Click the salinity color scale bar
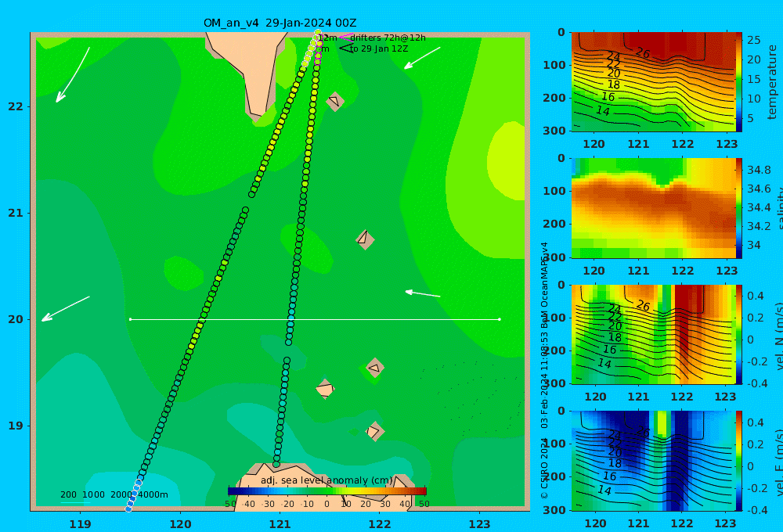 739,208
